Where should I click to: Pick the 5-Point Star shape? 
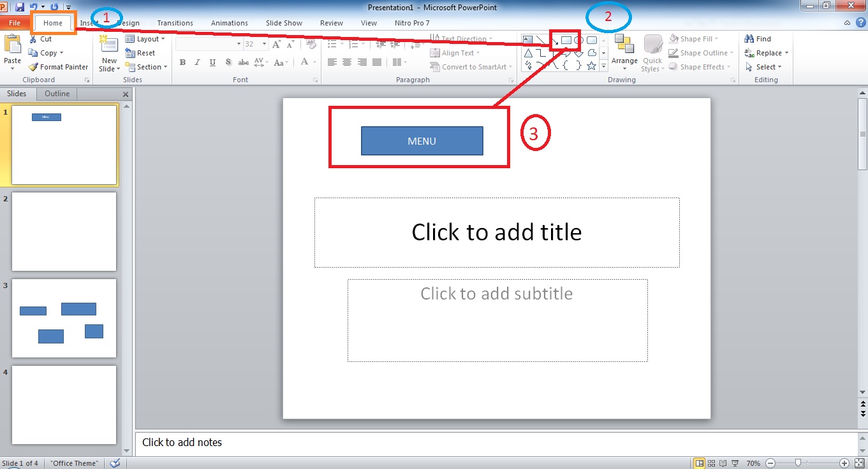click(592, 66)
